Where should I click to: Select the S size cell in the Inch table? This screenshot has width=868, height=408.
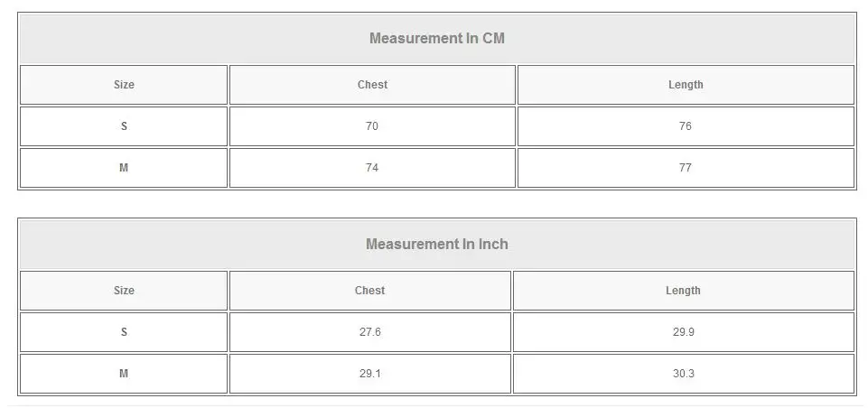(x=124, y=332)
